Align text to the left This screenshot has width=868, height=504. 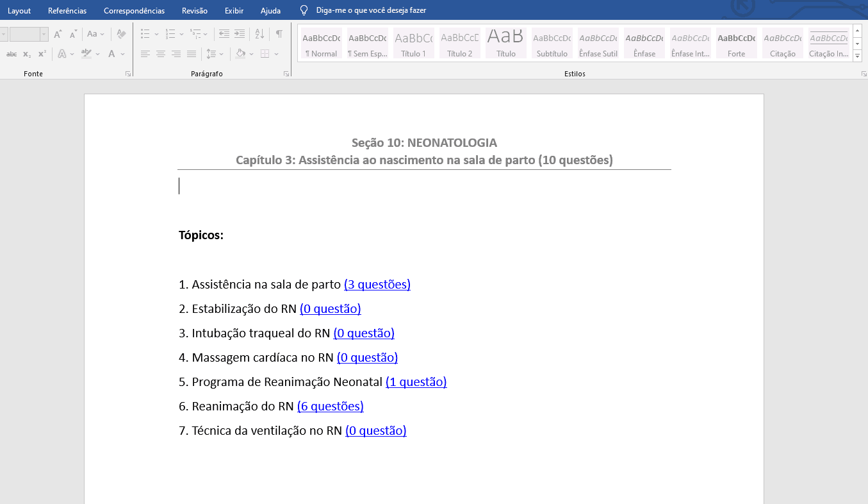tap(145, 54)
